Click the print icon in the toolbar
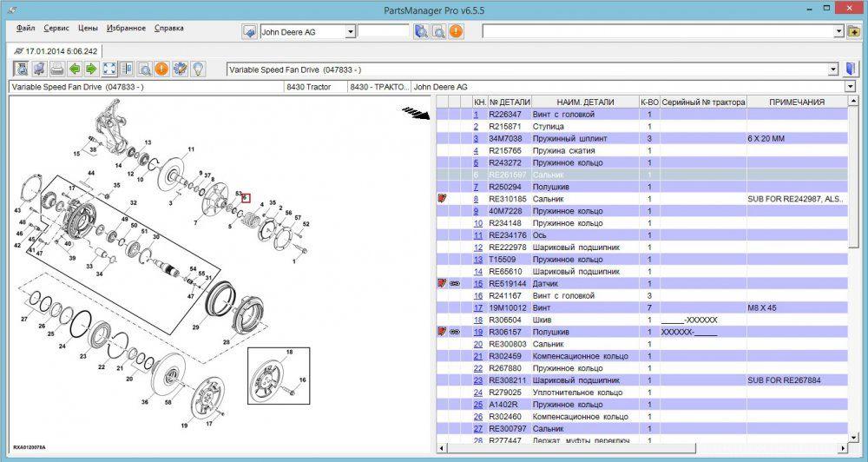This screenshot has height=462, width=868. [x=56, y=69]
